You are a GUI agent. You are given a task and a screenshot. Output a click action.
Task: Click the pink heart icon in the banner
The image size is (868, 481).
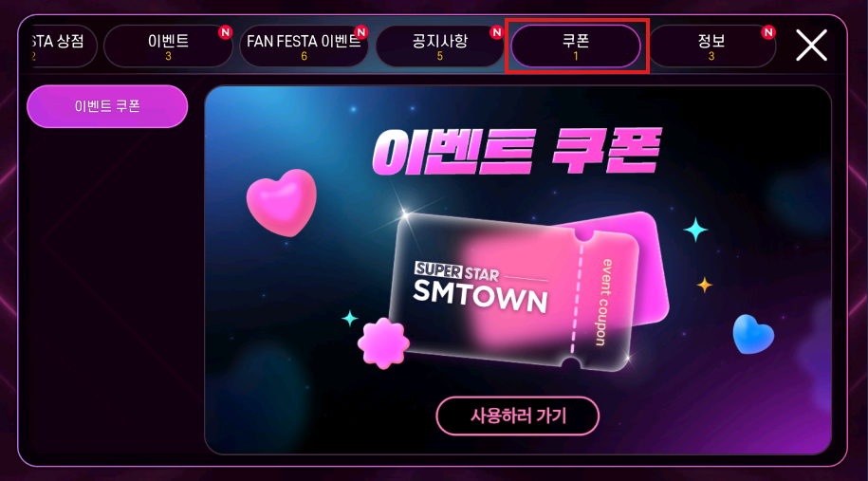pos(282,202)
